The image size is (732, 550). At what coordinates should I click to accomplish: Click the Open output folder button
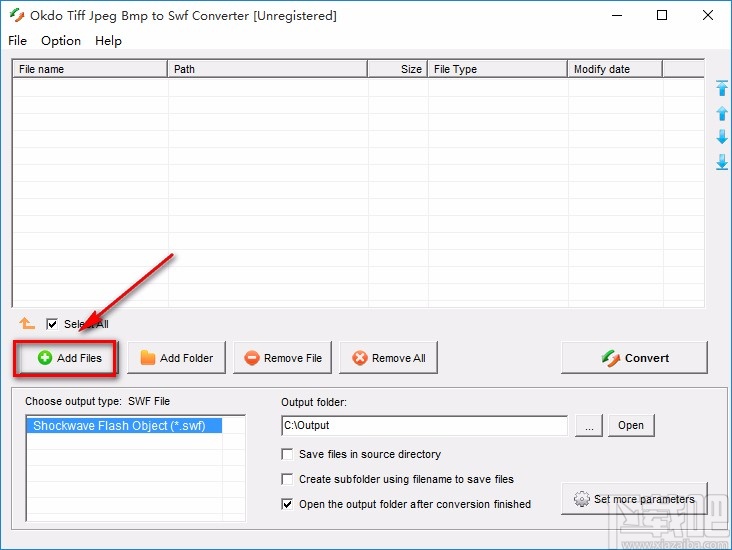click(x=630, y=425)
